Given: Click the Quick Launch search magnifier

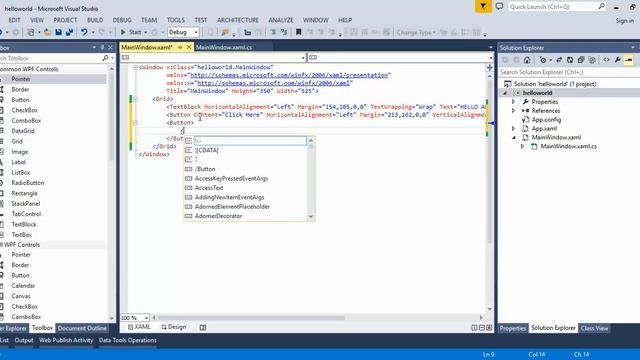Looking at the screenshot, I should 602,7.
